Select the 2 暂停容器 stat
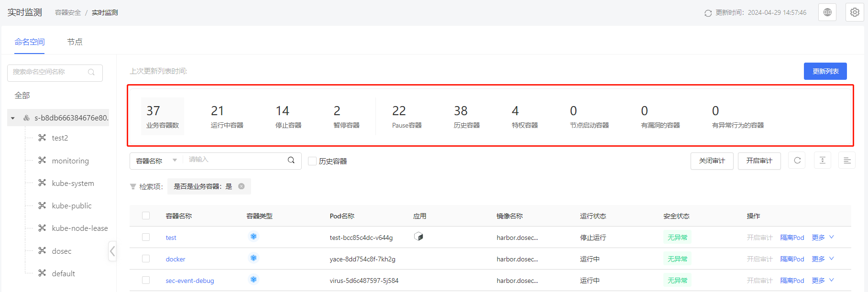Screen dimensions: 868x292 pyautogui.click(x=346, y=117)
